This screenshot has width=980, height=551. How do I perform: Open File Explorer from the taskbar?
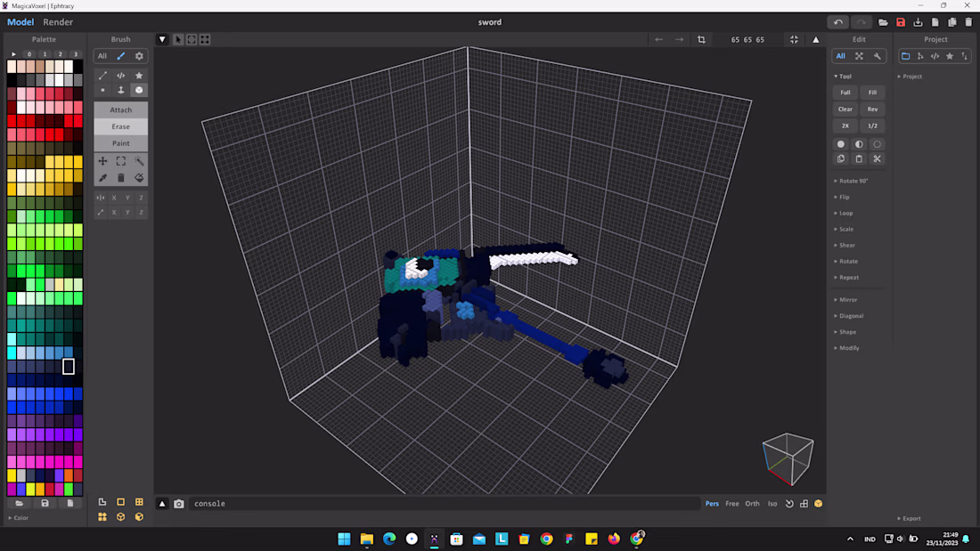click(367, 539)
